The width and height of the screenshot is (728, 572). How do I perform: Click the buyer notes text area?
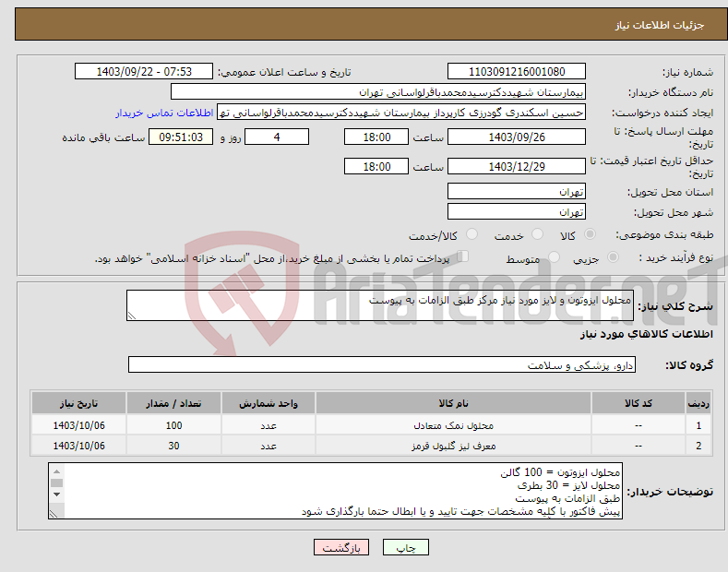pyautogui.click(x=335, y=491)
